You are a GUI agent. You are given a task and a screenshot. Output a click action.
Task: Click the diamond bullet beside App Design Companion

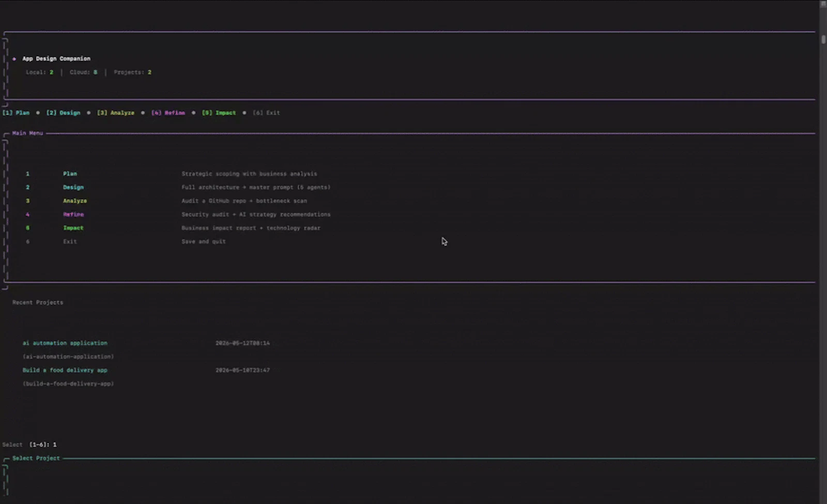(14, 59)
